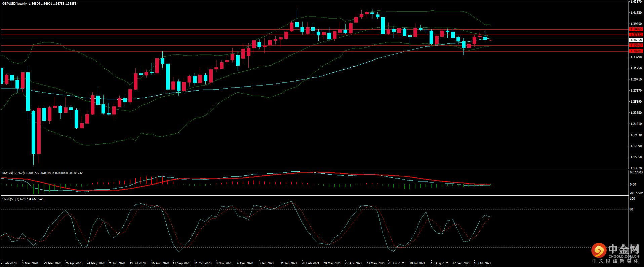Click the 1.33790 price axis label
Image resolution: width=644 pixels, height=267 pixels.
tap(636, 57)
